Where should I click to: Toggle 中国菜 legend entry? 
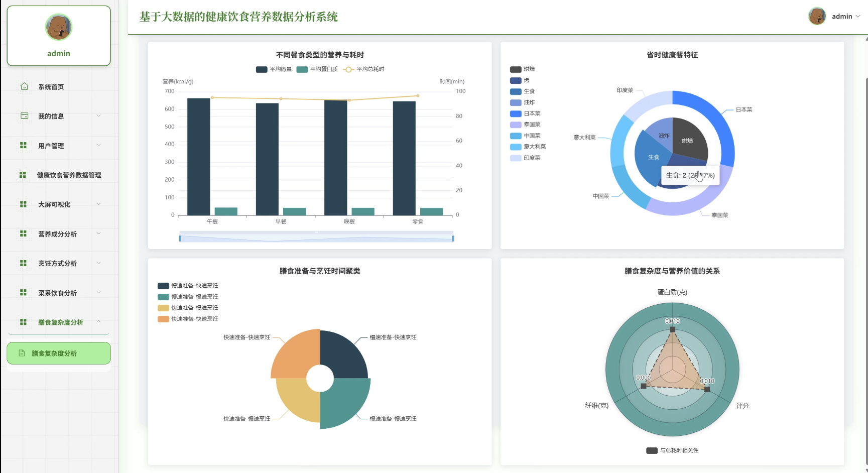[x=526, y=136]
